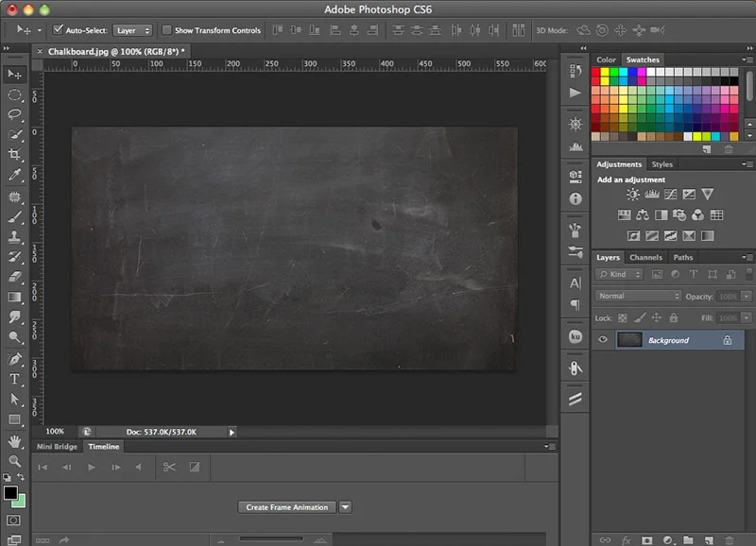Switch to the Mini Bridge tab
This screenshot has height=546, width=756.
[x=57, y=446]
